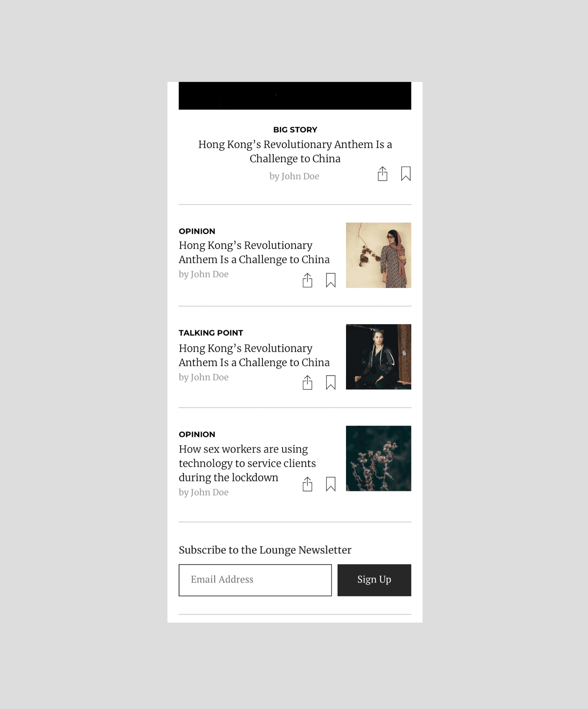This screenshot has width=588, height=709.
Task: Click the Sign Up button
Action: tap(374, 580)
